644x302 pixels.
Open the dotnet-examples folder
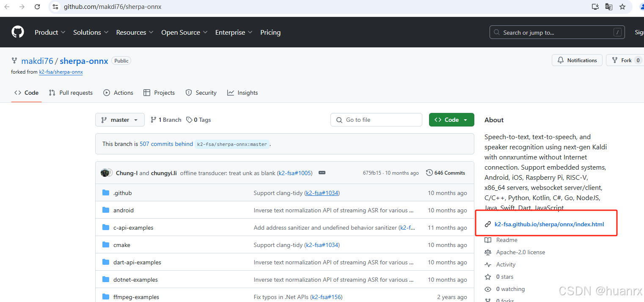coord(135,280)
